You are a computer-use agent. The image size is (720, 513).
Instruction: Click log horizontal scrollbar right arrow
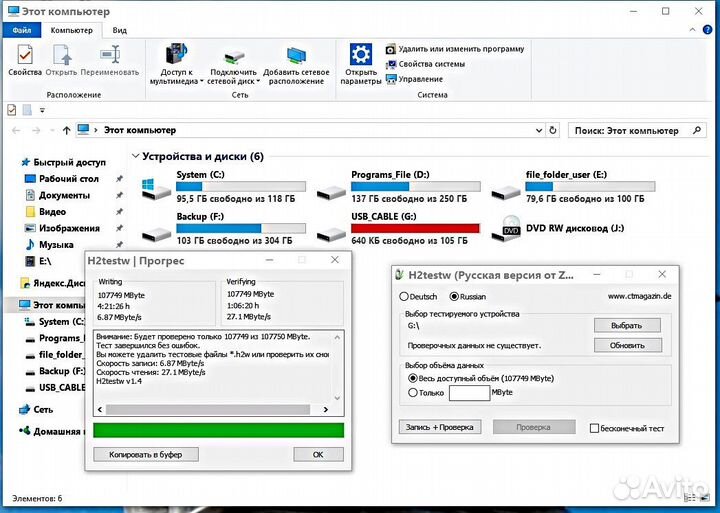[326, 409]
